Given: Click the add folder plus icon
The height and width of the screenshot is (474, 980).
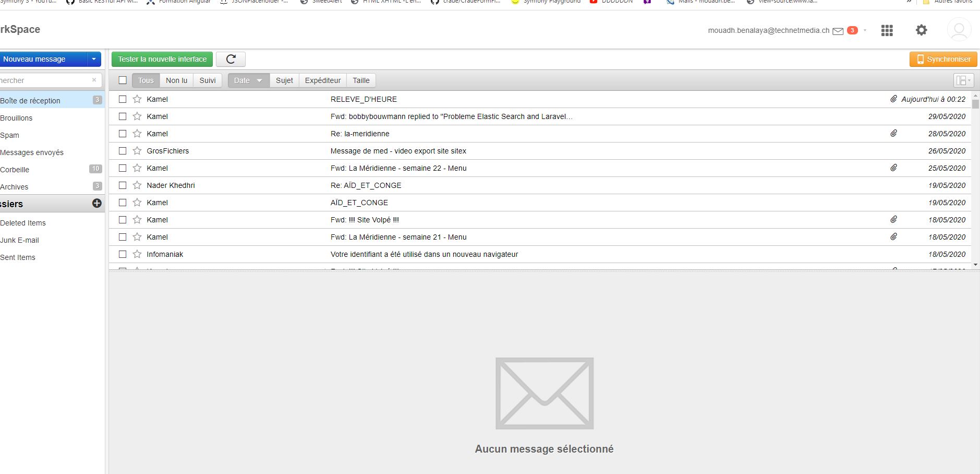Looking at the screenshot, I should 97,204.
